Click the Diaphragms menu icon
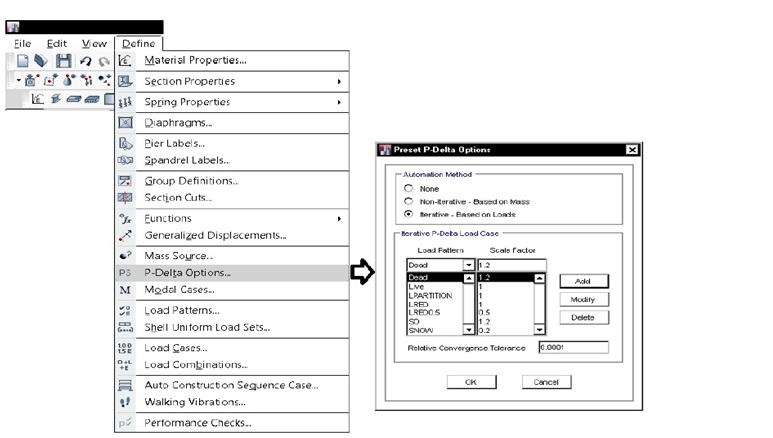Viewport: 773px width, 438px height. point(125,122)
